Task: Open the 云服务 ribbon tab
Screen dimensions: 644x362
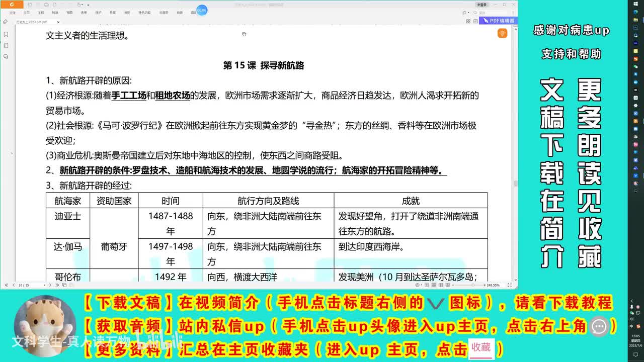Action: pyautogui.click(x=164, y=13)
